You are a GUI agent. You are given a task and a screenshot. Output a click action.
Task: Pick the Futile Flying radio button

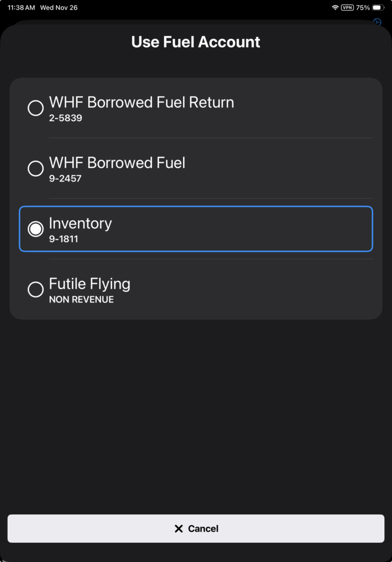[x=36, y=289]
